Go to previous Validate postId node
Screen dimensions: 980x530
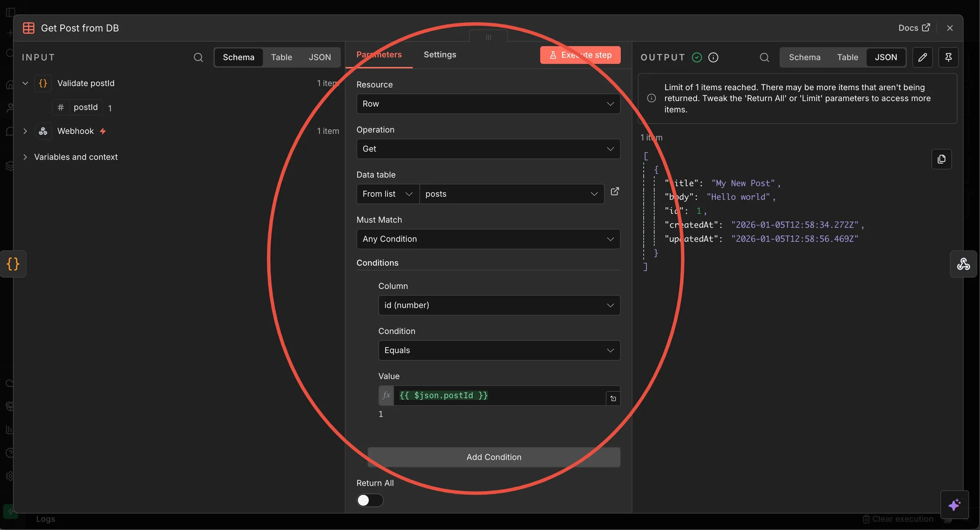coord(13,264)
